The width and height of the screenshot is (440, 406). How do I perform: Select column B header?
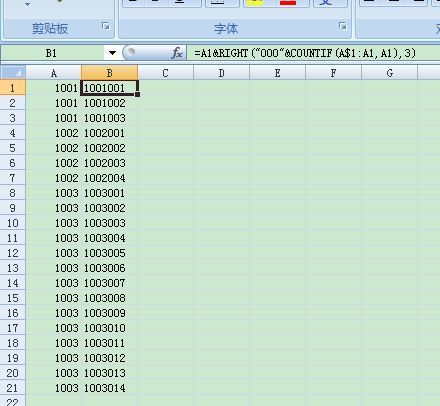tap(109, 73)
